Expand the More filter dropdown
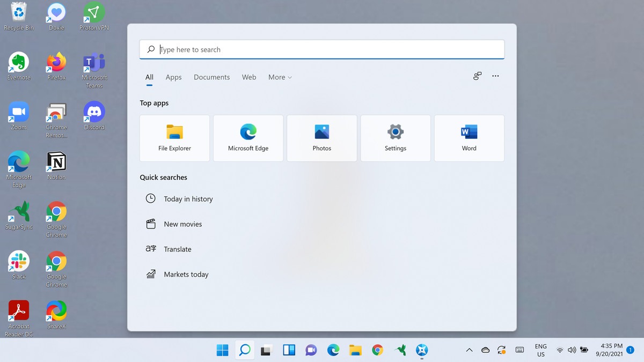The width and height of the screenshot is (644, 362). pos(280,77)
